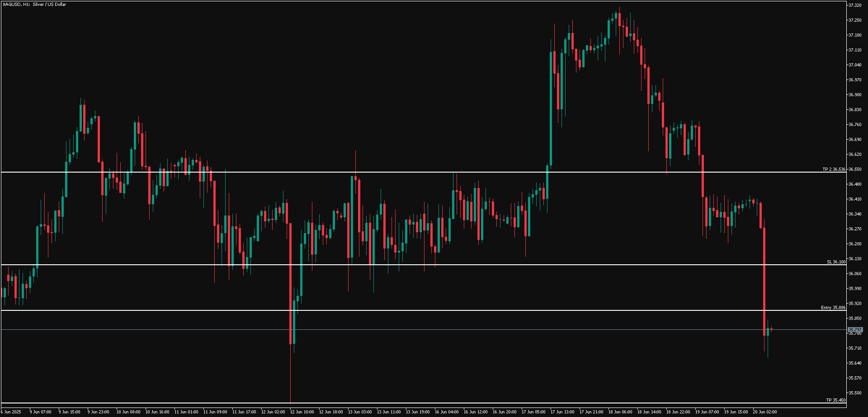Click the XAGUSD, H1 chart title text

coord(34,5)
